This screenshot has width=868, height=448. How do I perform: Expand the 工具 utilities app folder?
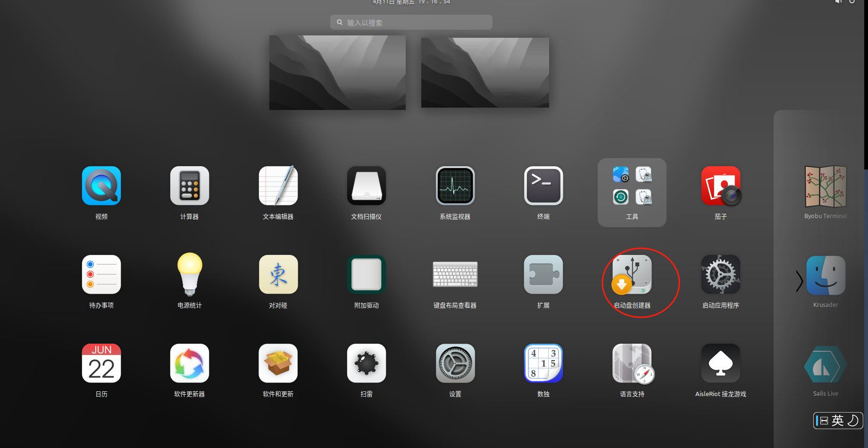coord(632,192)
